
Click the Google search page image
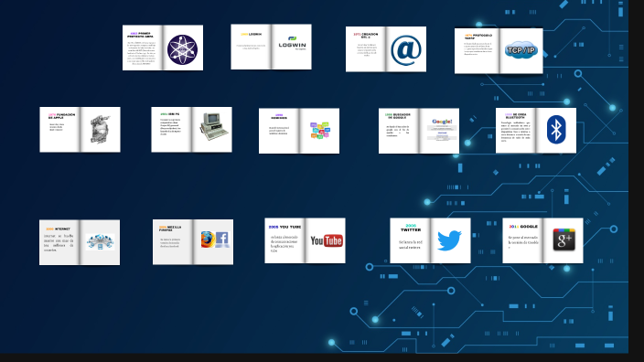tap(442, 129)
